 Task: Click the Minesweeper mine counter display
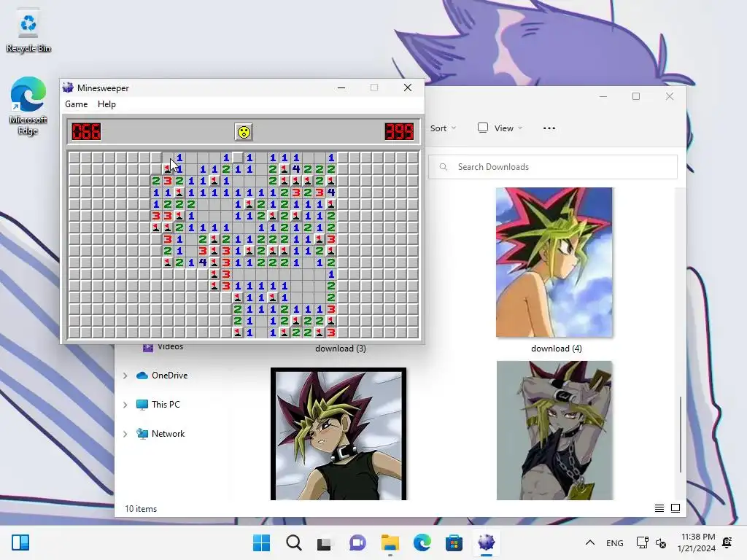86,132
